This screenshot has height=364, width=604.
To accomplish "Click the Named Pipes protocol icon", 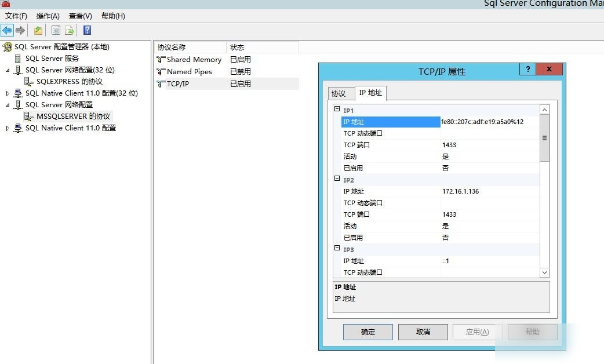I will click(161, 72).
